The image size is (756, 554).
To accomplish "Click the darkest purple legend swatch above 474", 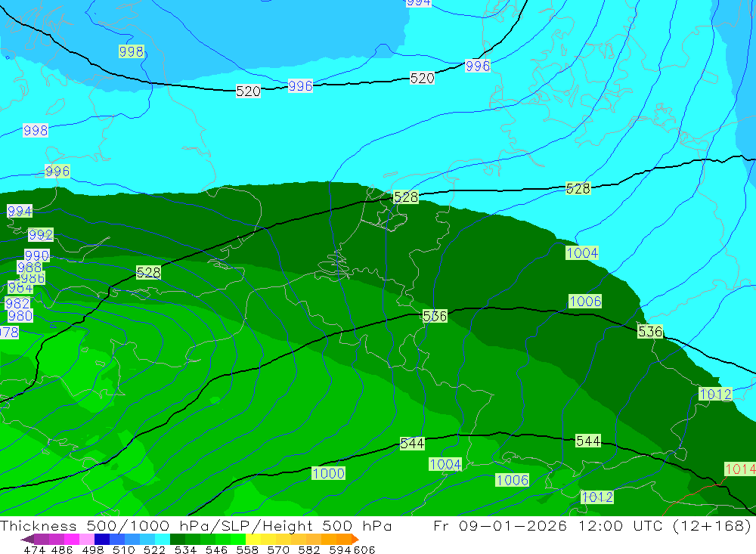I will point(27,539).
